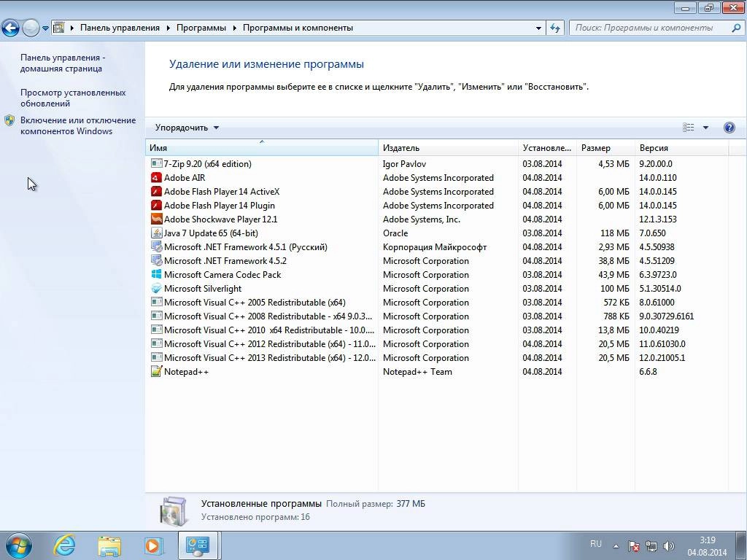Click the Microsoft Camera Codec Pack icon
This screenshot has width=747, height=560.
pos(156,274)
